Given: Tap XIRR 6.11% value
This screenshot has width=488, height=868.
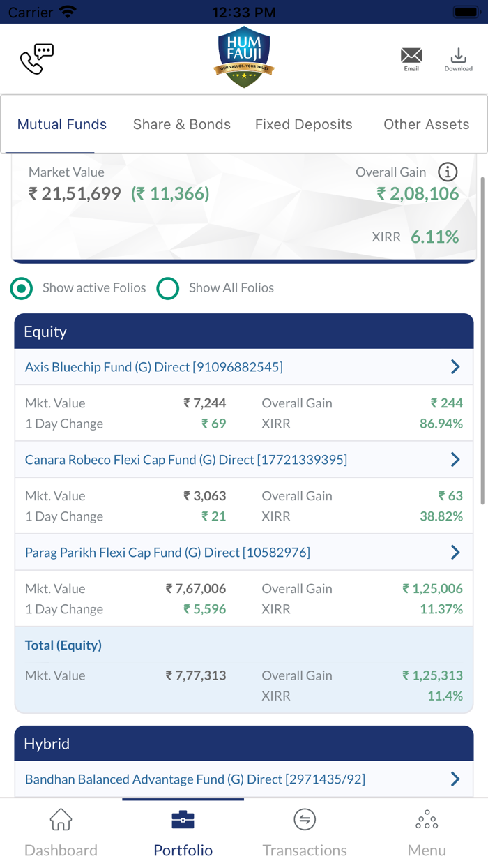Looking at the screenshot, I should click(435, 237).
